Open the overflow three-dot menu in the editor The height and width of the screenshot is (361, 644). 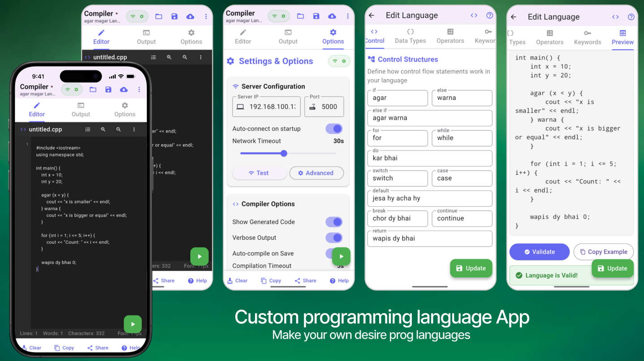point(134,129)
